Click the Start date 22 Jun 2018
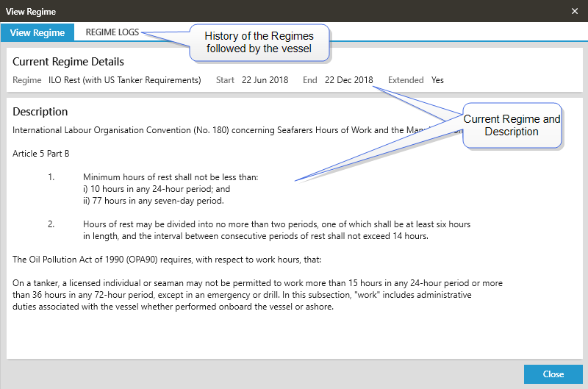The image size is (588, 389). point(265,80)
